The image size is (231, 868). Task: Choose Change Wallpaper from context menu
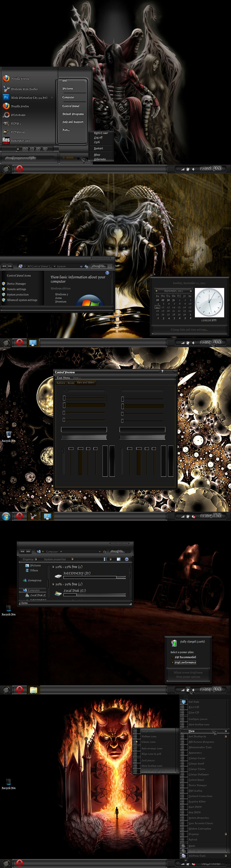coord(198,774)
